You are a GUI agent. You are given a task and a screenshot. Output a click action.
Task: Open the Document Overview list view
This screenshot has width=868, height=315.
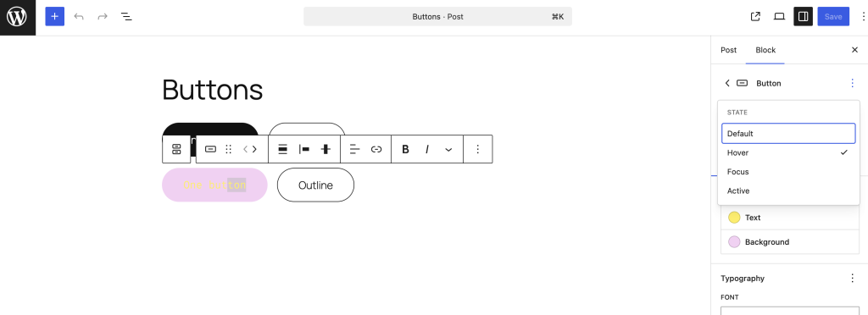coord(126,17)
